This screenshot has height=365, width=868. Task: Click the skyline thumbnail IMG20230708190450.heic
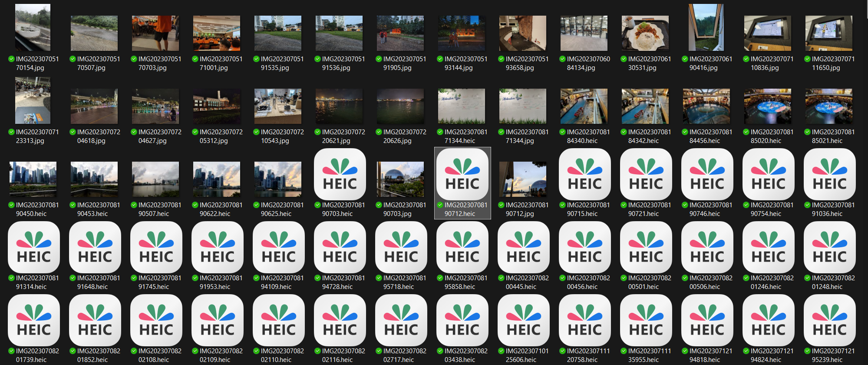pyautogui.click(x=33, y=179)
